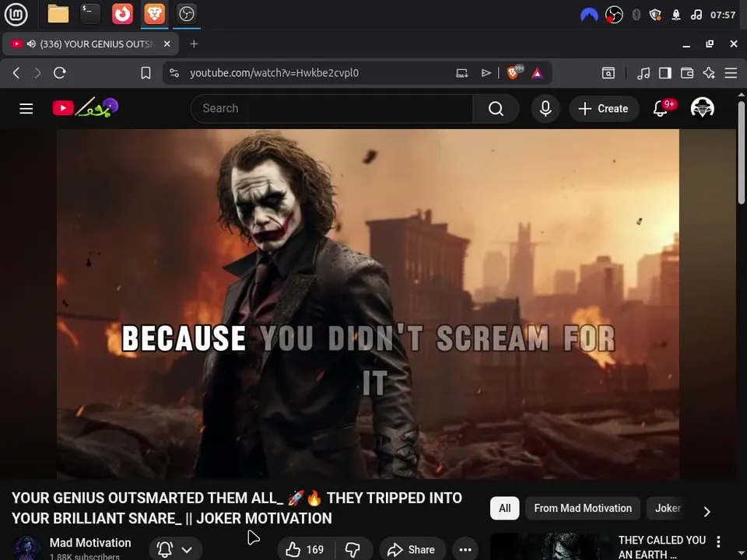The height and width of the screenshot is (560, 747).
Task: Open menu for THEY CALLED YOU video
Action: tap(718, 541)
